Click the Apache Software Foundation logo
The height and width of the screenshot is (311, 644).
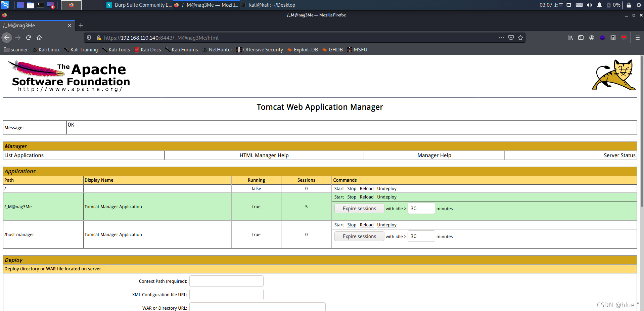coord(69,76)
